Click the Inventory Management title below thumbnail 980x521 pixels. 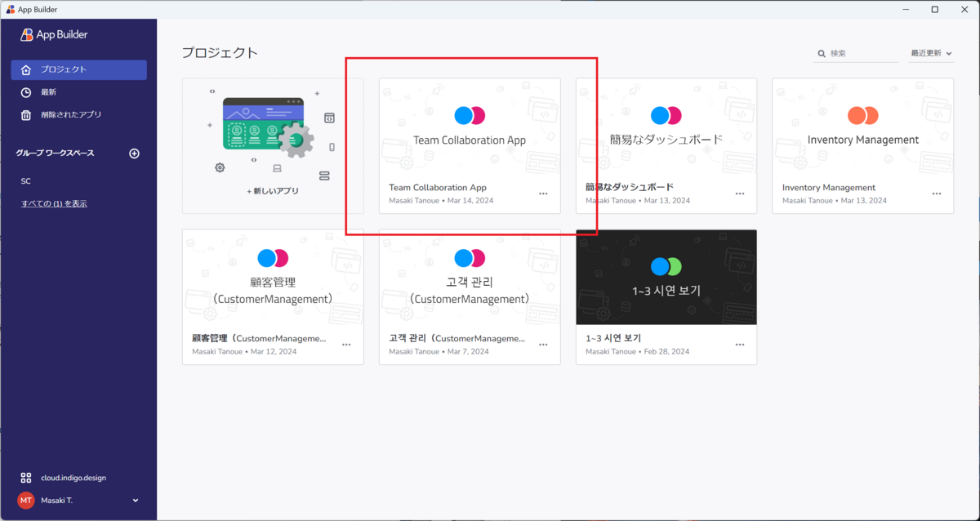point(829,188)
